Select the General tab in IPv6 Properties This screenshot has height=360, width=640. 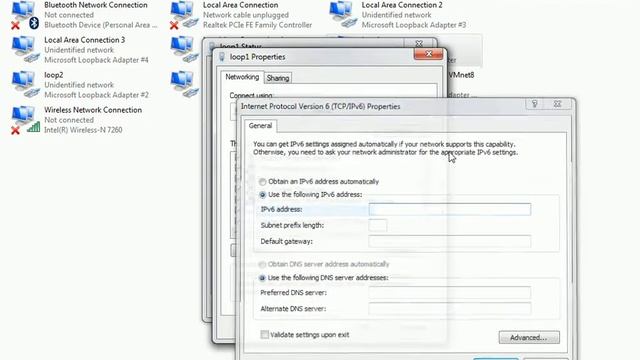[x=260, y=126]
